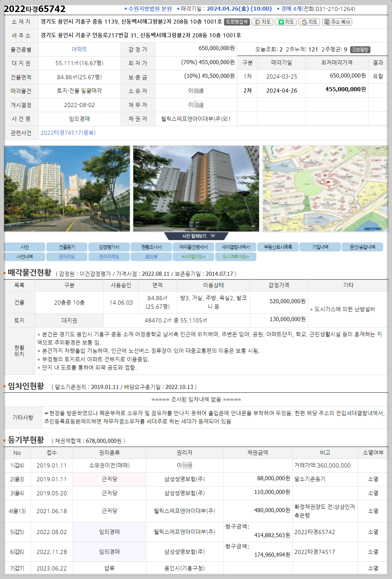Open the 전자지적도 tab
The image size is (392, 579).
109,257
